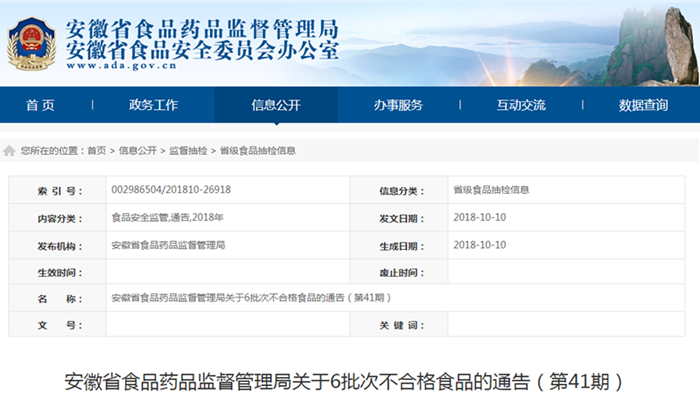Click the 安徽省食品安全委员会办公室 header text
Screen dimensions: 700x406
click(201, 48)
